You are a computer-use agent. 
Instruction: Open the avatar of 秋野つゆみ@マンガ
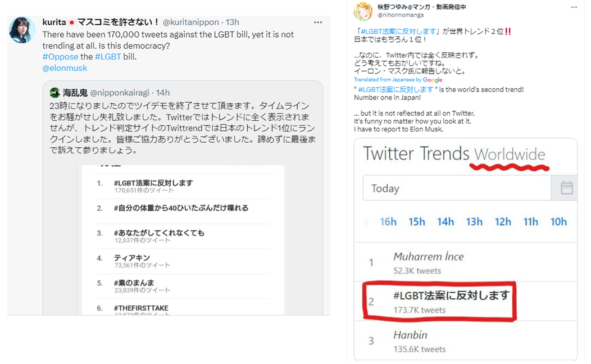click(363, 11)
